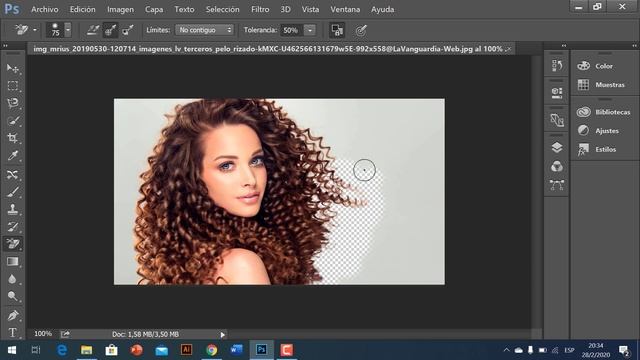Open the Windows Start menu
This screenshot has width=640, height=360.
coord(11,350)
